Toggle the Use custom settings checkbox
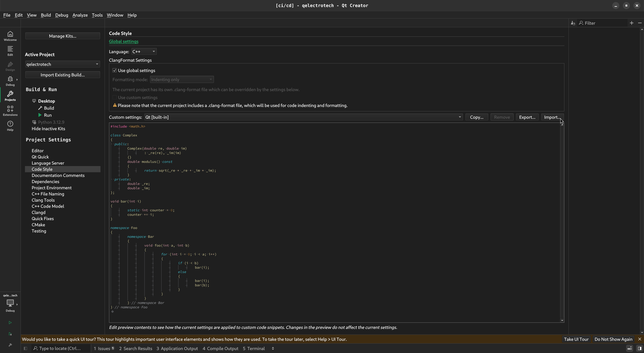 point(114,98)
